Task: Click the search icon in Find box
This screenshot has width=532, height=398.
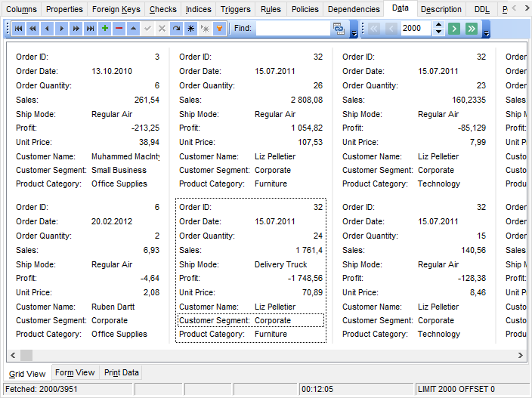Action: tap(338, 29)
